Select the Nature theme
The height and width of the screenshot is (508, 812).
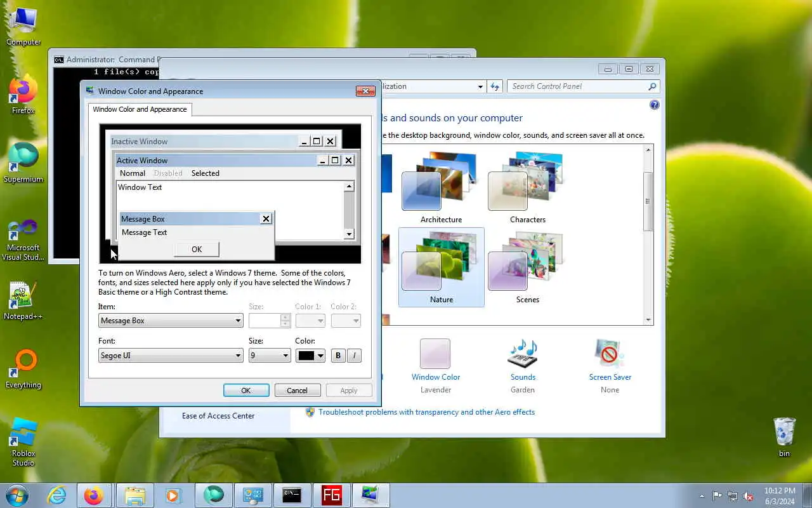coord(442,267)
